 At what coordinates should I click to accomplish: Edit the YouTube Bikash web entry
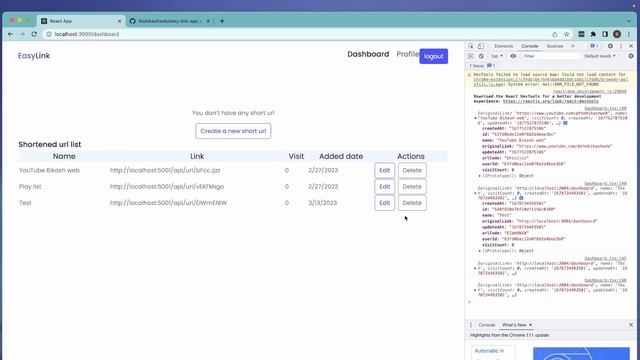[384, 170]
